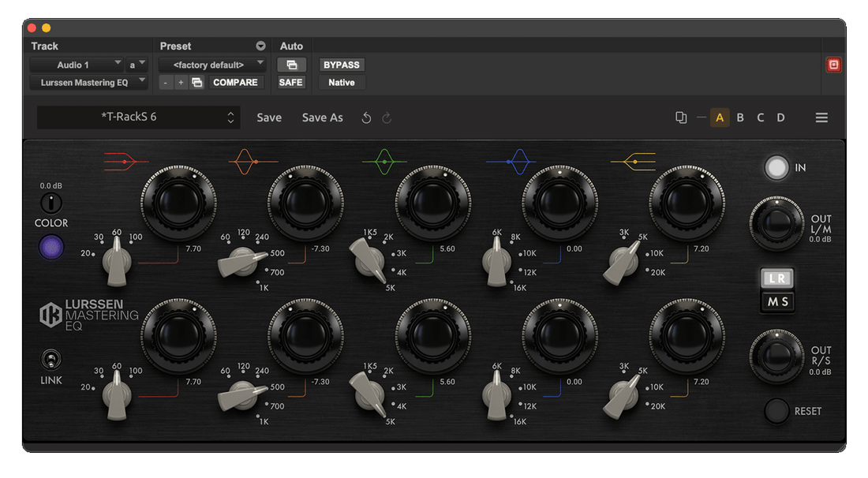
Task: Click the bottom 1K5-5K frequency selector
Action: point(369,394)
